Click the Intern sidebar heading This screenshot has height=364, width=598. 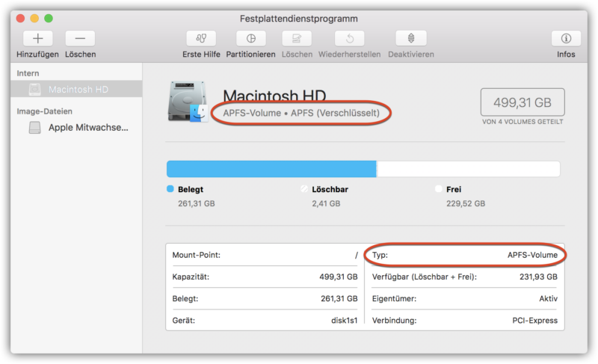28,73
